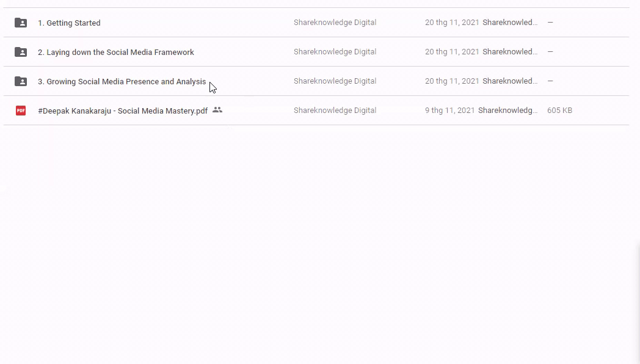This screenshot has height=364, width=640.
Task: Select "2. Laying down the Social Media Framework"
Action: [116, 52]
